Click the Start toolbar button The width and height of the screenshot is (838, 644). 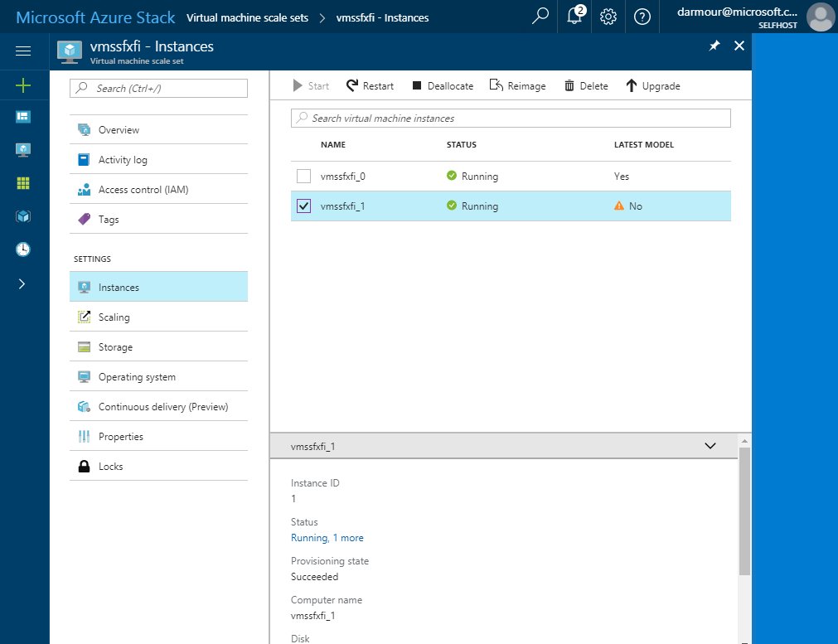(x=311, y=86)
